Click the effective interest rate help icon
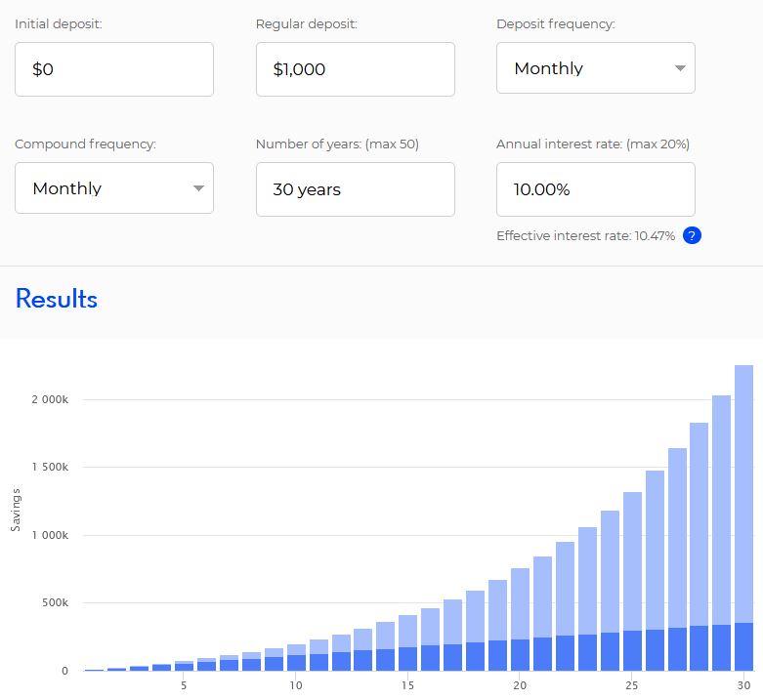This screenshot has width=763, height=700. [x=692, y=235]
